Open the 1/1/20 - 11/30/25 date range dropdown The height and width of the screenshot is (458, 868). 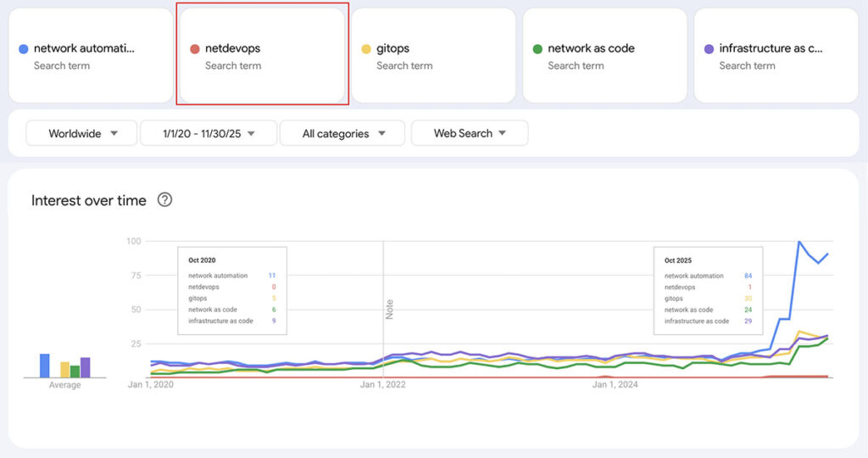pyautogui.click(x=209, y=133)
